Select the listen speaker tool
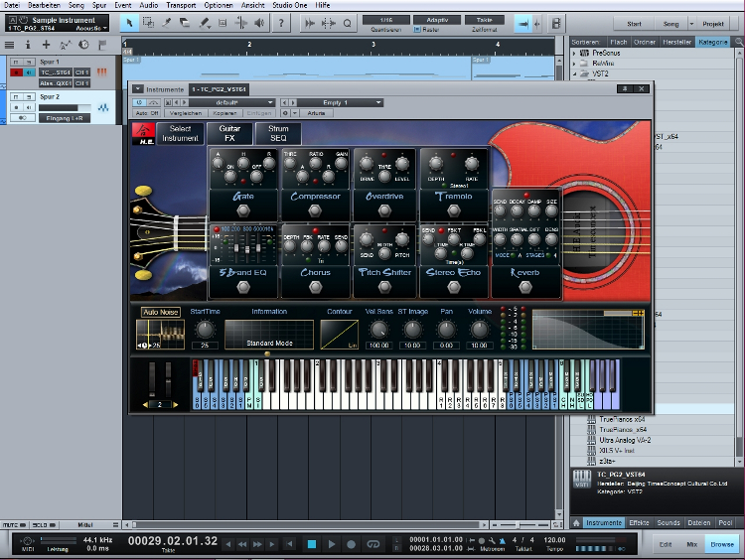The width and height of the screenshot is (745, 560). [259, 23]
